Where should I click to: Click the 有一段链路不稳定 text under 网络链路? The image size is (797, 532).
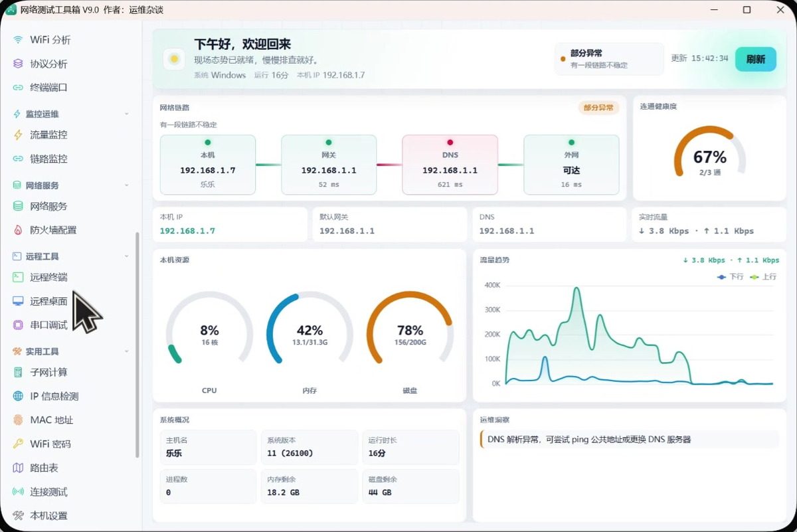tap(188, 125)
